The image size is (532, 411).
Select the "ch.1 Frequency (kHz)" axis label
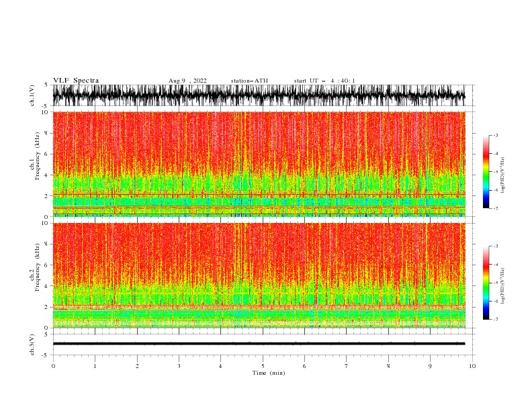(35, 156)
